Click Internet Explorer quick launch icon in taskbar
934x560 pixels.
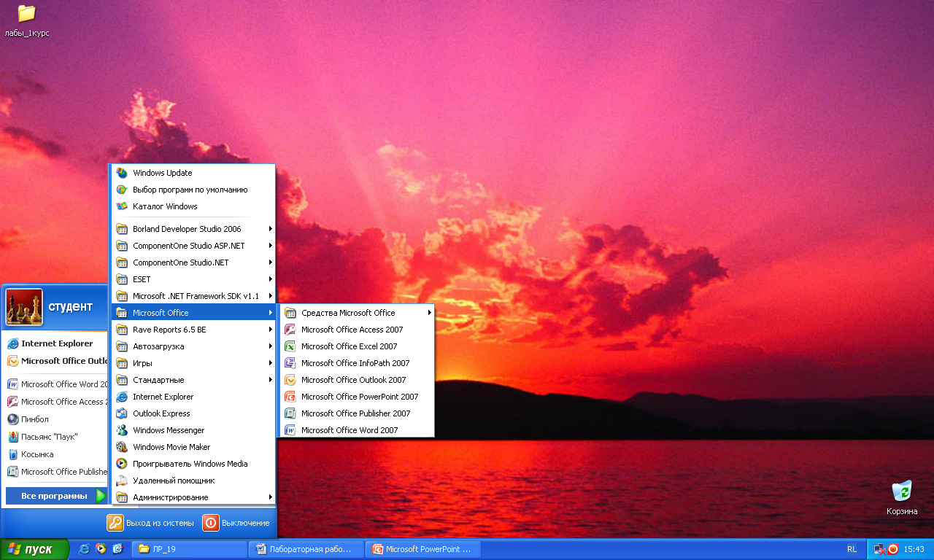tap(85, 549)
